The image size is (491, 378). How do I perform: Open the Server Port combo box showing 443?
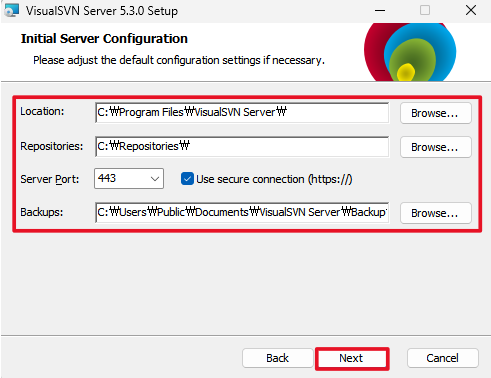[x=129, y=179]
